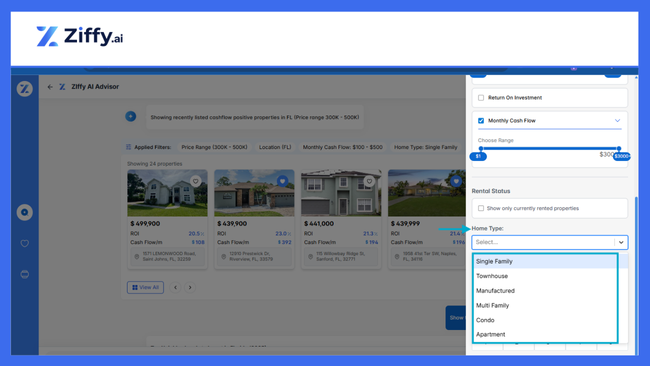The image size is (650, 366).
Task: Go back using the left arrow
Action: tap(50, 87)
